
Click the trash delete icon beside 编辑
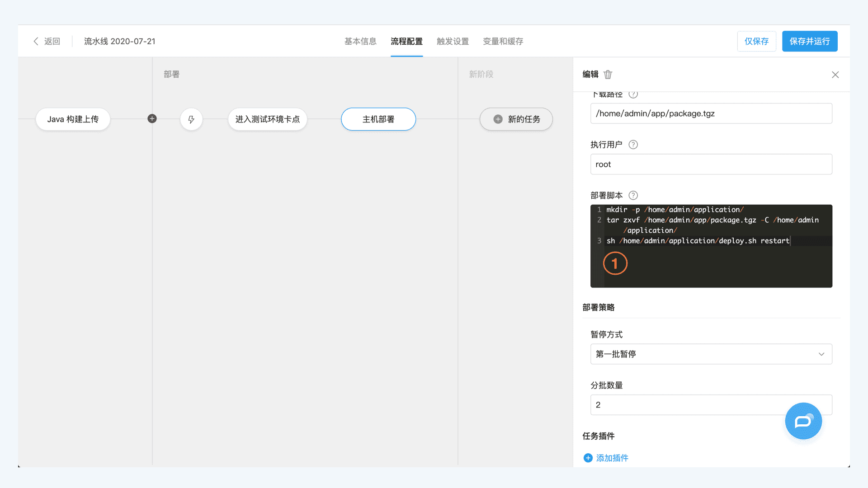pos(608,75)
